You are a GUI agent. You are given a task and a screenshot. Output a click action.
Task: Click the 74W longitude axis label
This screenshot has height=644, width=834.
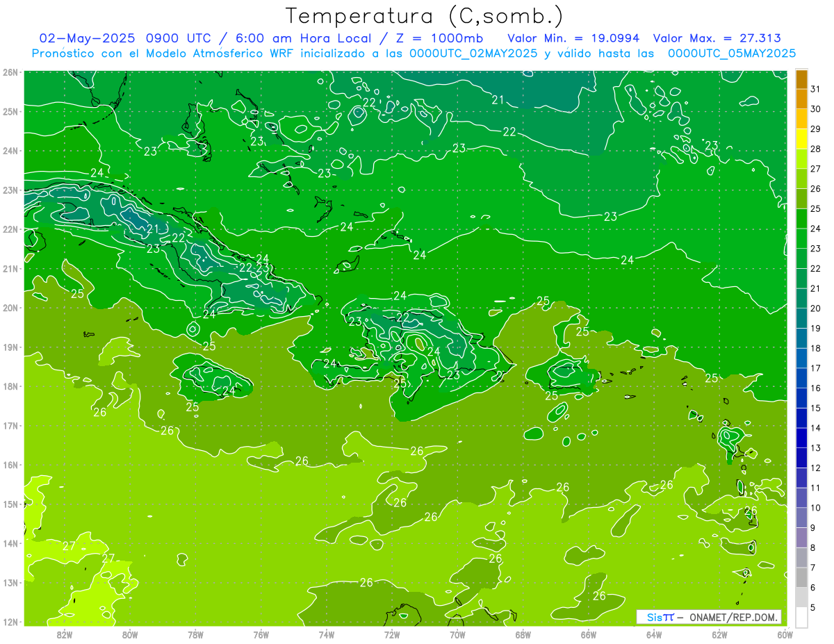327,634
